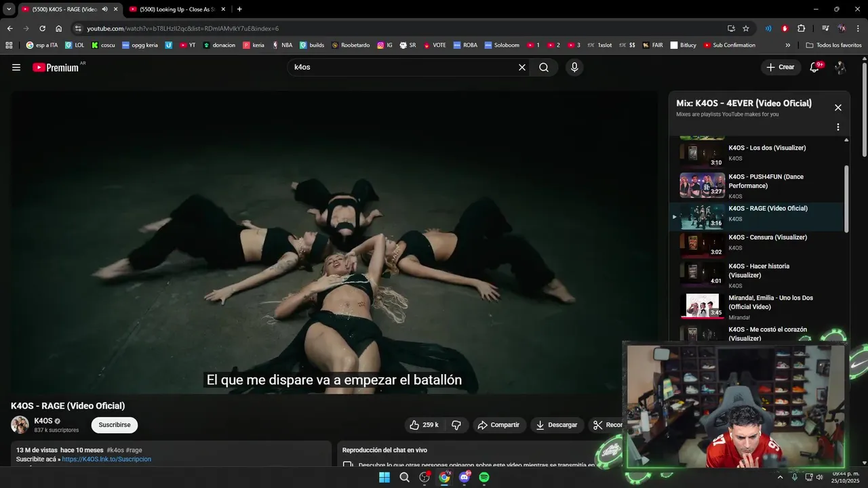Click the video player area
This screenshot has height=488, width=868.
[334, 243]
